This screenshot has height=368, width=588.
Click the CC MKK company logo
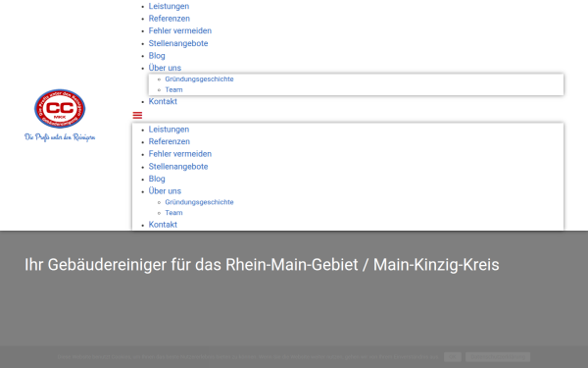click(x=60, y=109)
